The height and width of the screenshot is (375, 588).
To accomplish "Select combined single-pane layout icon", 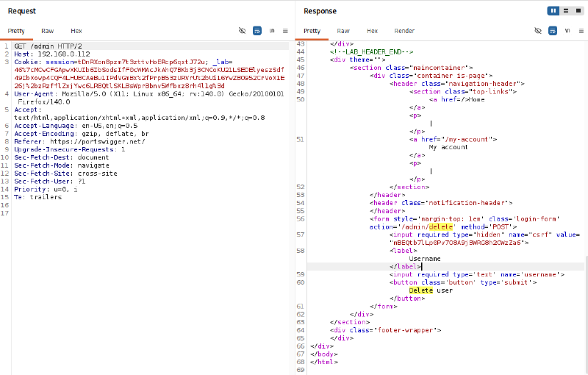I will (x=578, y=10).
